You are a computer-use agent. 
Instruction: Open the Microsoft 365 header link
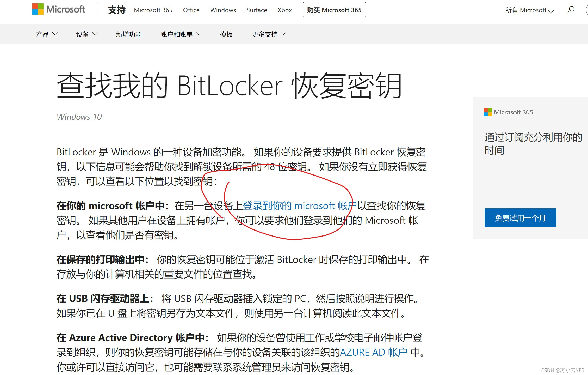pyautogui.click(x=153, y=10)
